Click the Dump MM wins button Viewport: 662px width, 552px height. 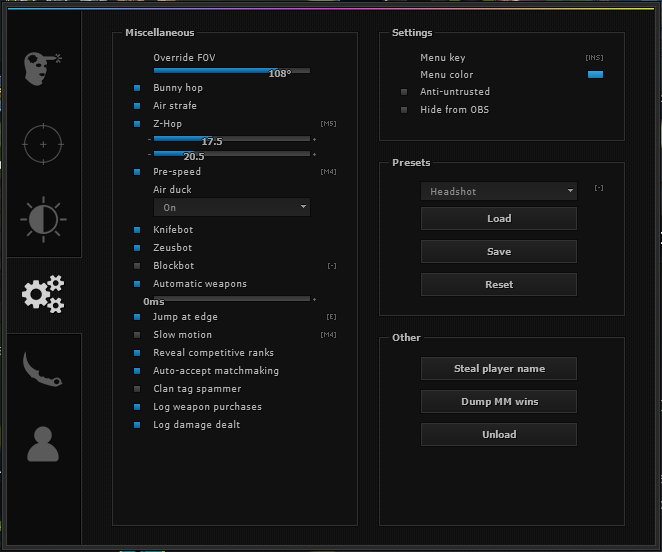pyautogui.click(x=498, y=402)
